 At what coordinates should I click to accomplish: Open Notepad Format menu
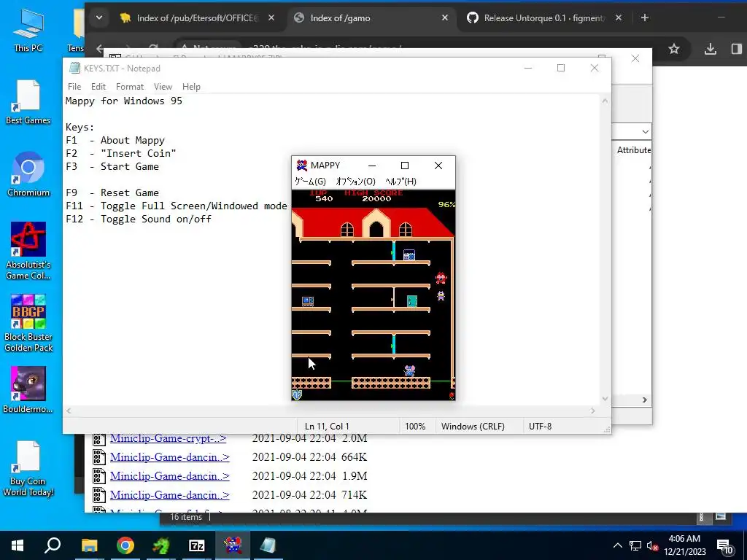(x=130, y=87)
